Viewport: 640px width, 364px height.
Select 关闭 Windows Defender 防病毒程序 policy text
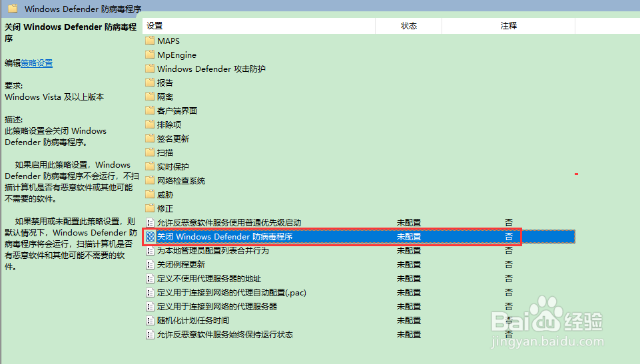(x=225, y=236)
